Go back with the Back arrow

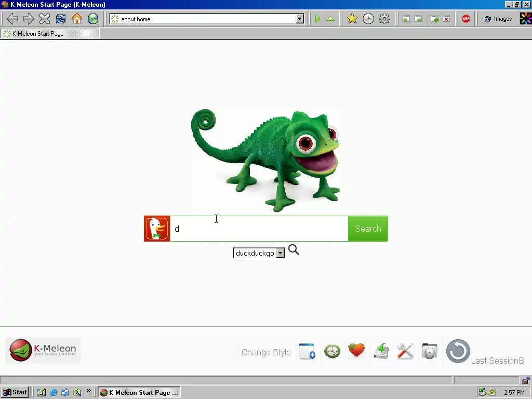[x=12, y=19]
